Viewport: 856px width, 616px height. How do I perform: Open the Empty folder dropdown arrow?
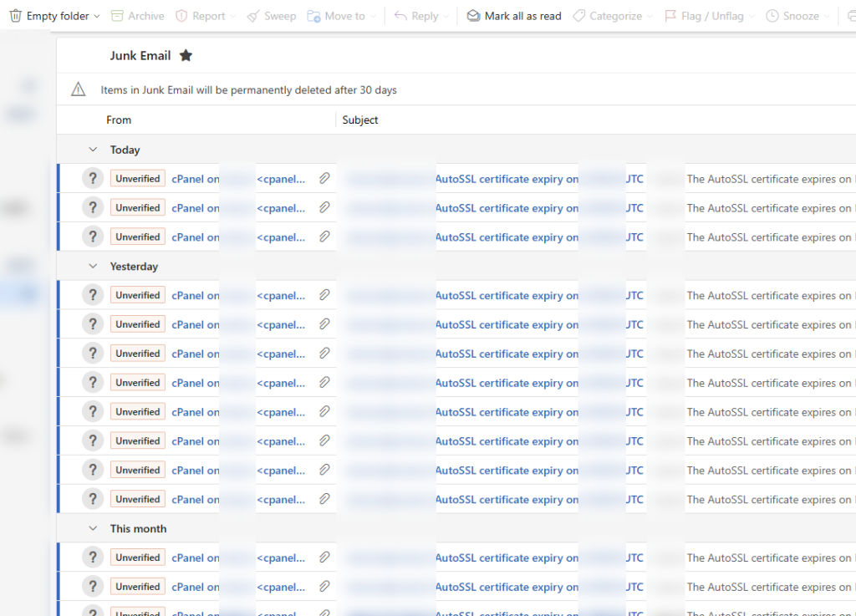pos(97,17)
